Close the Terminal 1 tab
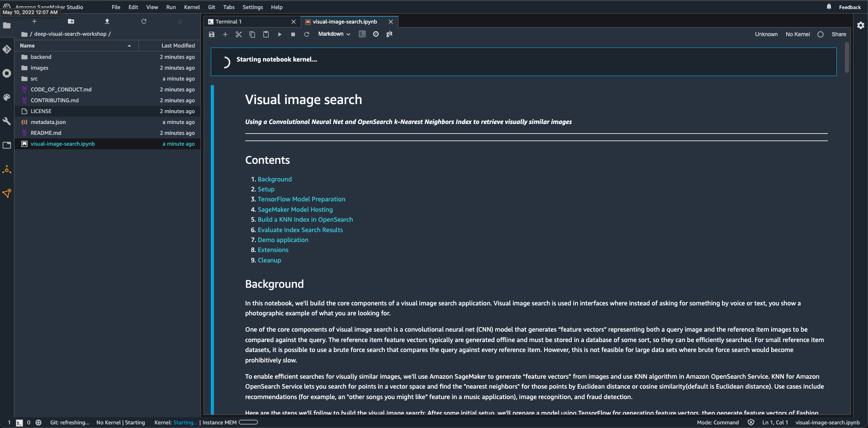The height and width of the screenshot is (428, 868). 294,22
